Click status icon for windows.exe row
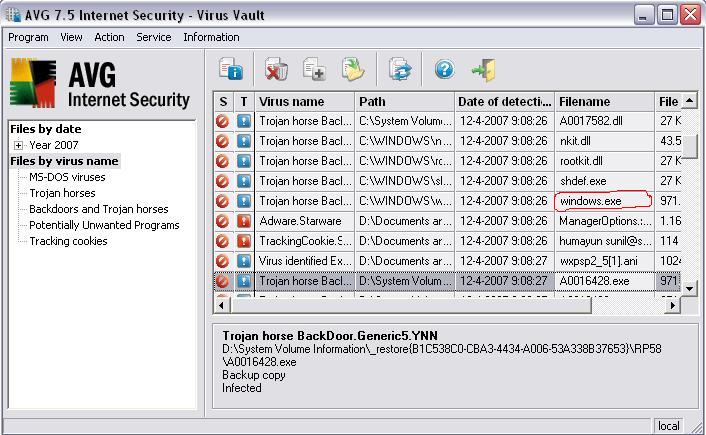Image resolution: width=706 pixels, height=435 pixels. [222, 201]
